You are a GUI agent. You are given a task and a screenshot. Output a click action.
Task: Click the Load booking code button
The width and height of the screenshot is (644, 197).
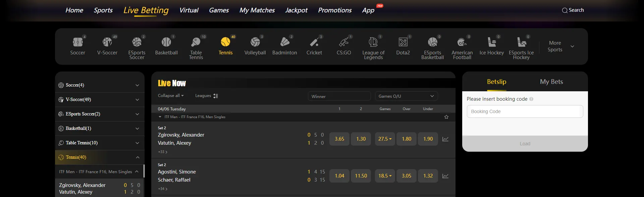click(525, 144)
